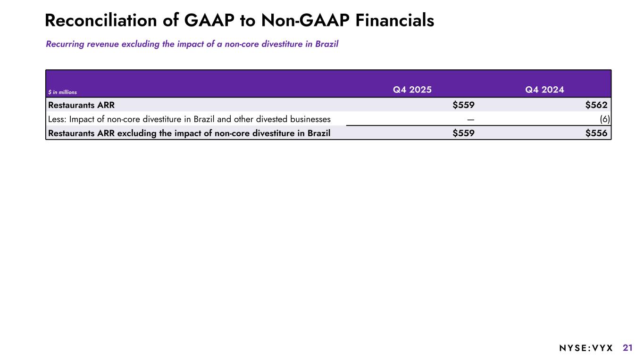This screenshot has height=362, width=644.
Task: Select the $556 adjusted ARR value
Action: coord(596,133)
